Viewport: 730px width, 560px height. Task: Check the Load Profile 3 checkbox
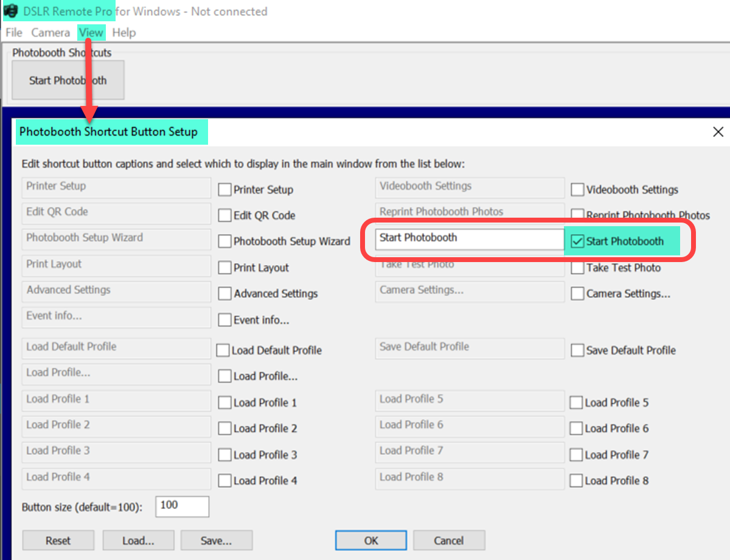tap(224, 455)
